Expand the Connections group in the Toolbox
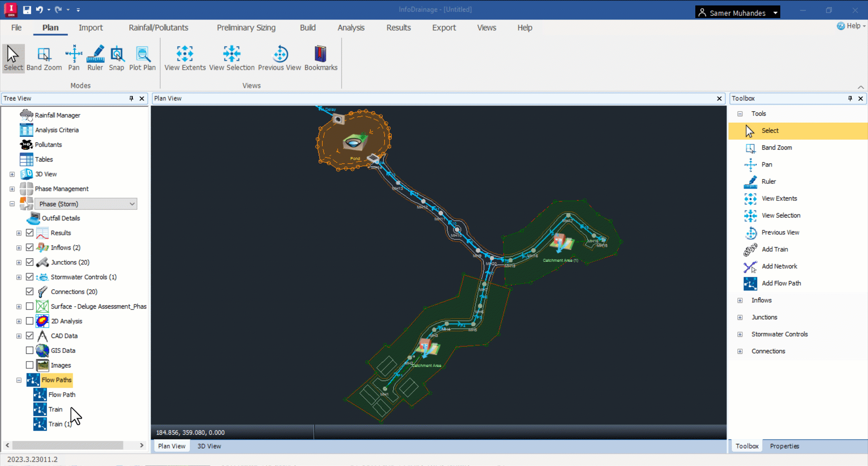This screenshot has height=466, width=868. pyautogui.click(x=740, y=352)
